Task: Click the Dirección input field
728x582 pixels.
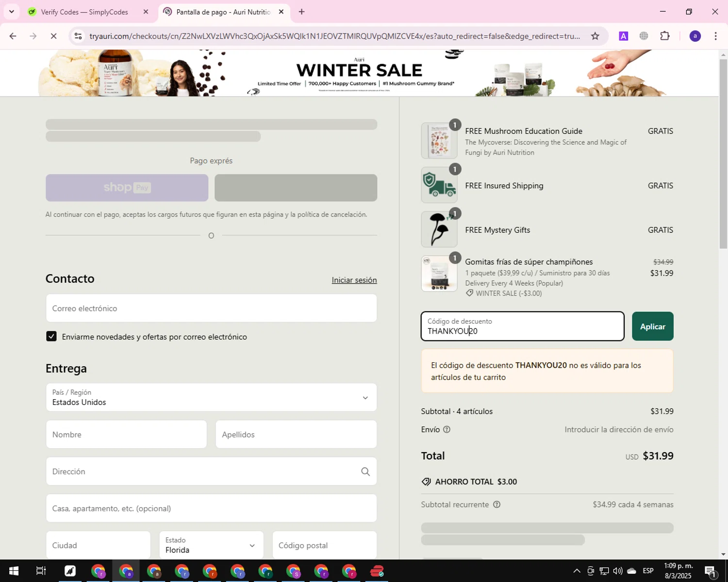Action: click(211, 471)
